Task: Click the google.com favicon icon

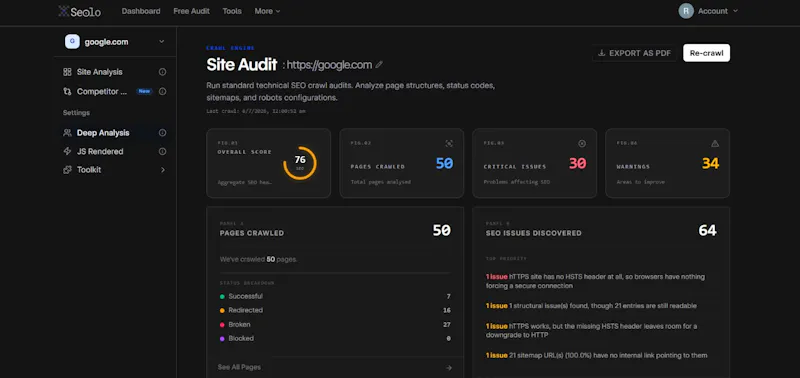Action: pyautogui.click(x=72, y=42)
